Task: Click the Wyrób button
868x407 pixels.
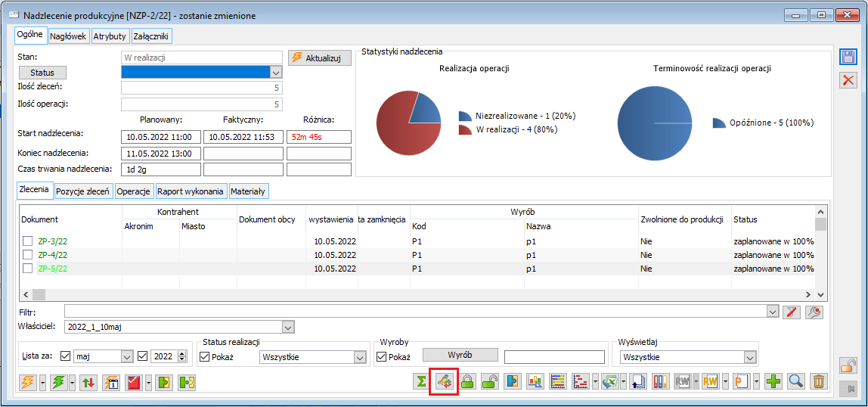Action: click(460, 354)
